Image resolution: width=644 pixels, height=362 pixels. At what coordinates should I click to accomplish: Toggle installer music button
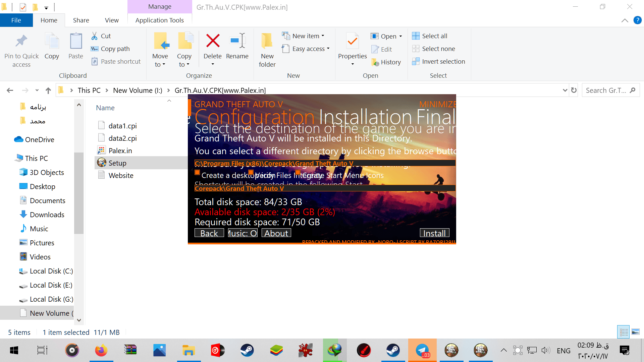[x=243, y=233]
